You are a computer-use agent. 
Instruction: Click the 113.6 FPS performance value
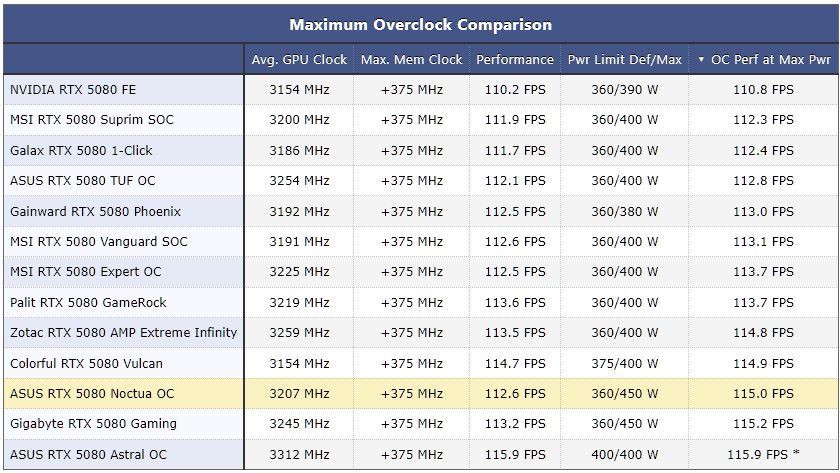(515, 303)
